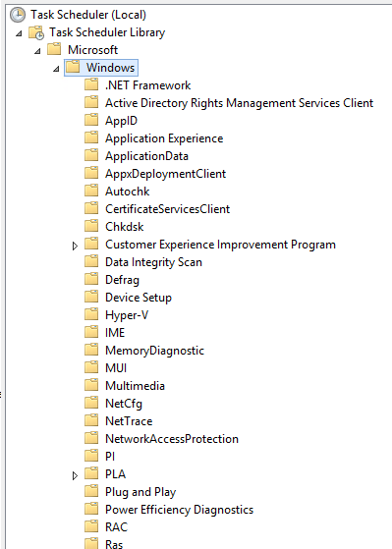Click the Application Experience folder icon

91,137
